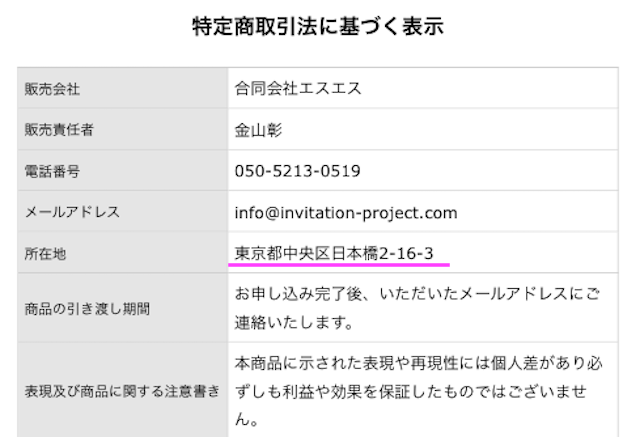
Task: Click the 販売責任者 label cell
Action: click(122, 129)
